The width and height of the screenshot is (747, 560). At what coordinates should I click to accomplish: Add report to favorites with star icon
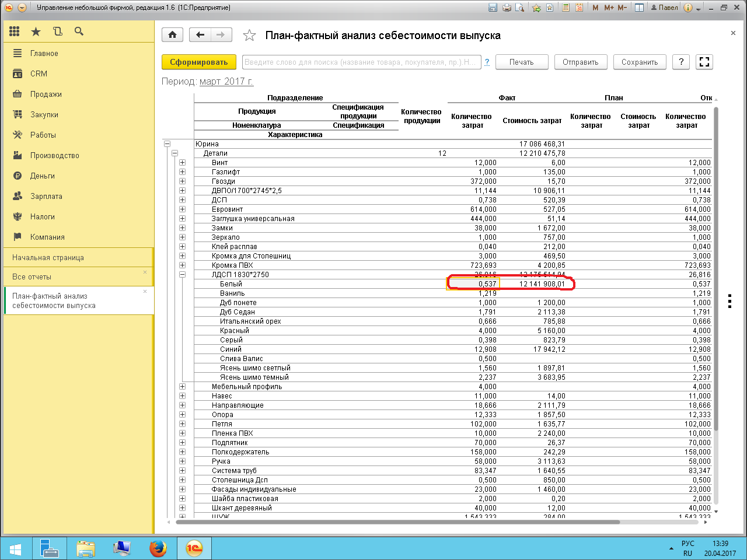pos(249,36)
